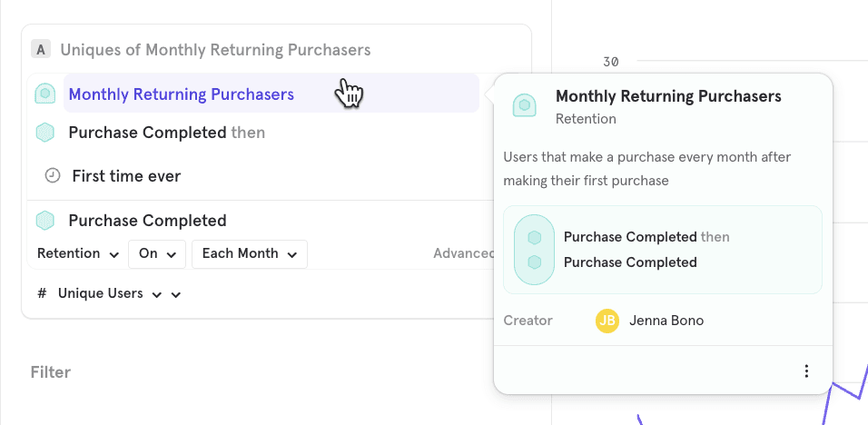Click the Filter section label
The width and height of the screenshot is (868, 425).
tap(50, 372)
